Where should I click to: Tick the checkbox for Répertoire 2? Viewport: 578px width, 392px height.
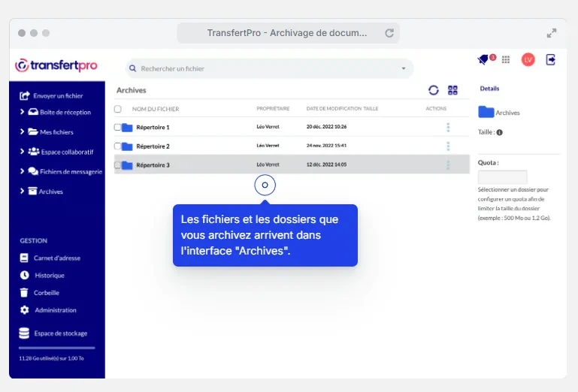pyautogui.click(x=117, y=146)
